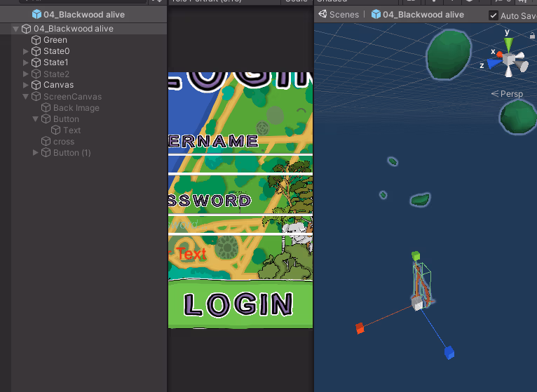The height and width of the screenshot is (392, 537).
Task: Click the State2 object cube icon
Action: click(x=36, y=74)
